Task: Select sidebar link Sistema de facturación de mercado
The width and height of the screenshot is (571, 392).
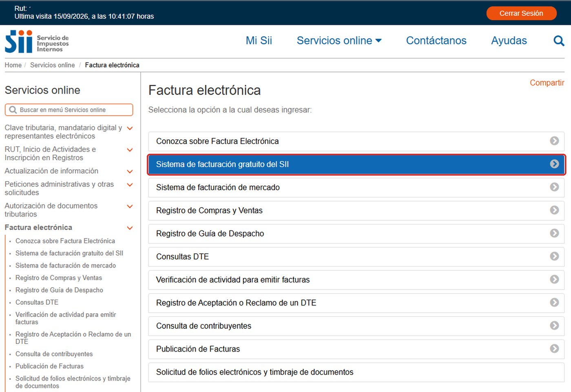Action: point(66,266)
